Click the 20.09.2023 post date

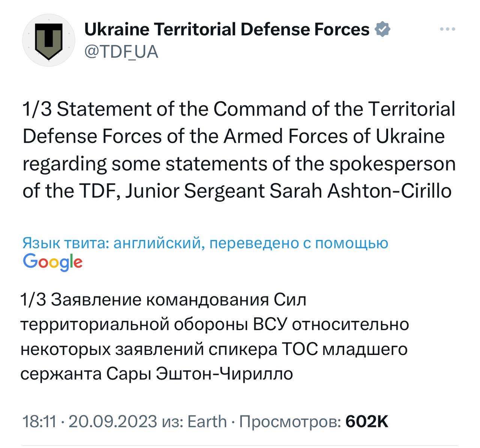click(112, 421)
